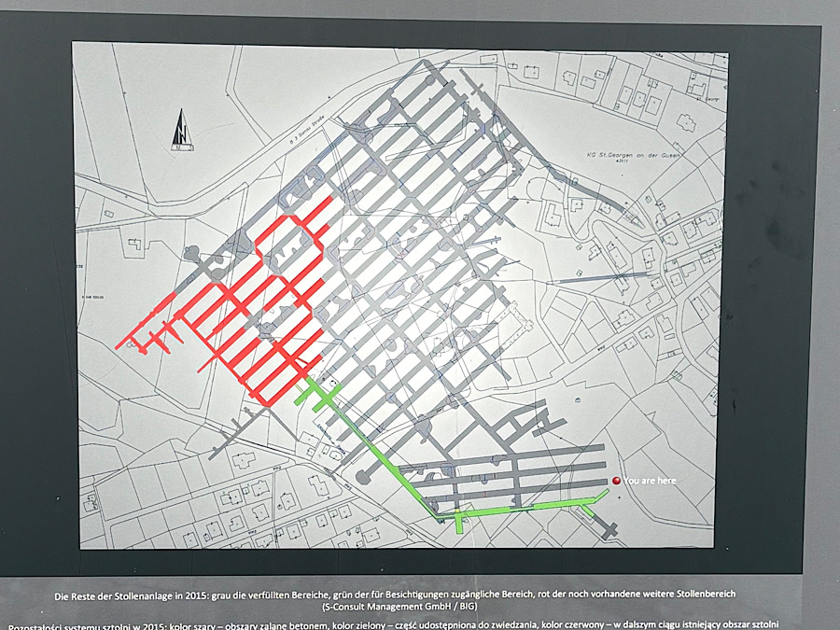The image size is (840, 630).
Task: Click the red 'You are here' marker dot
Action: [x=616, y=481]
